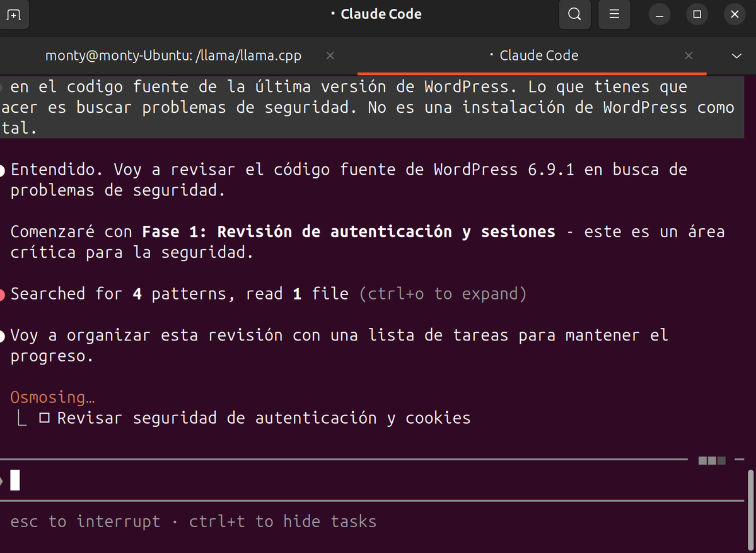
Task: Maximize the terminal window
Action: tap(697, 15)
